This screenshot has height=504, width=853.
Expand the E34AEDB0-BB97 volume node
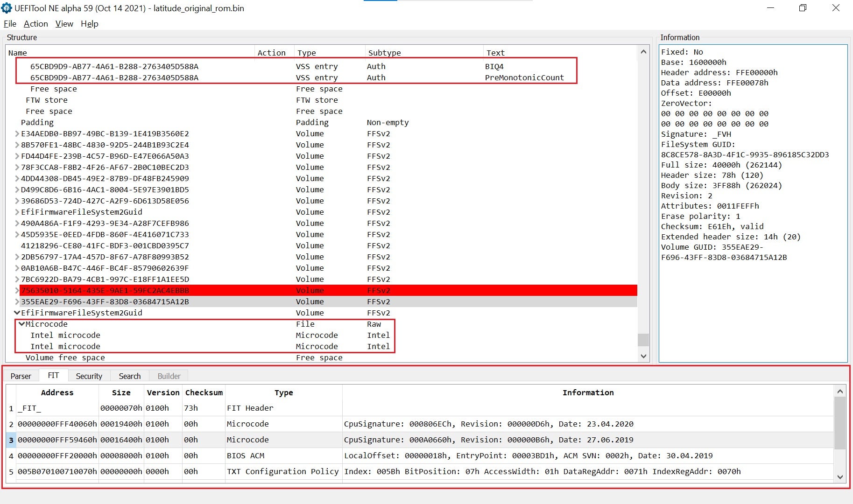click(17, 134)
